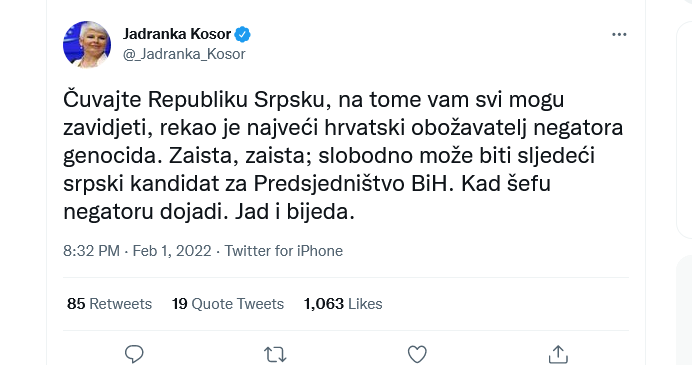Click the reply speech bubble icon
Screen dimensions: 692x365
pyautogui.click(x=134, y=354)
